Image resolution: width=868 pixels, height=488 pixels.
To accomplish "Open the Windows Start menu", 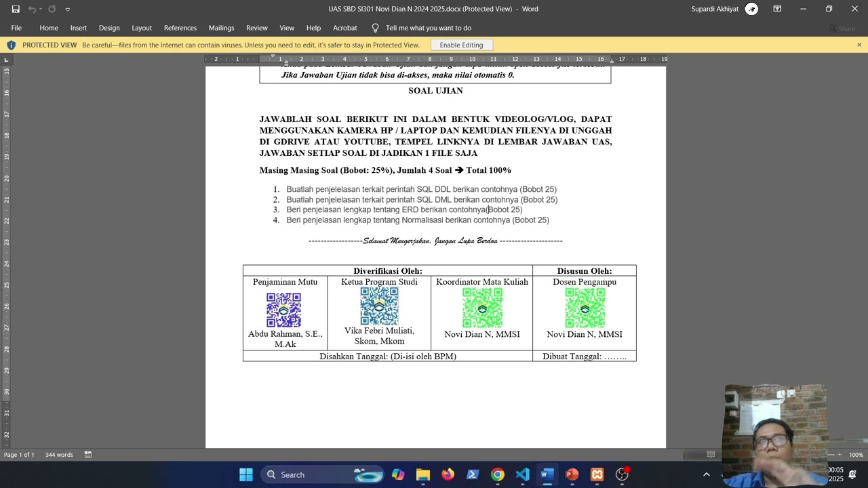I will [246, 474].
